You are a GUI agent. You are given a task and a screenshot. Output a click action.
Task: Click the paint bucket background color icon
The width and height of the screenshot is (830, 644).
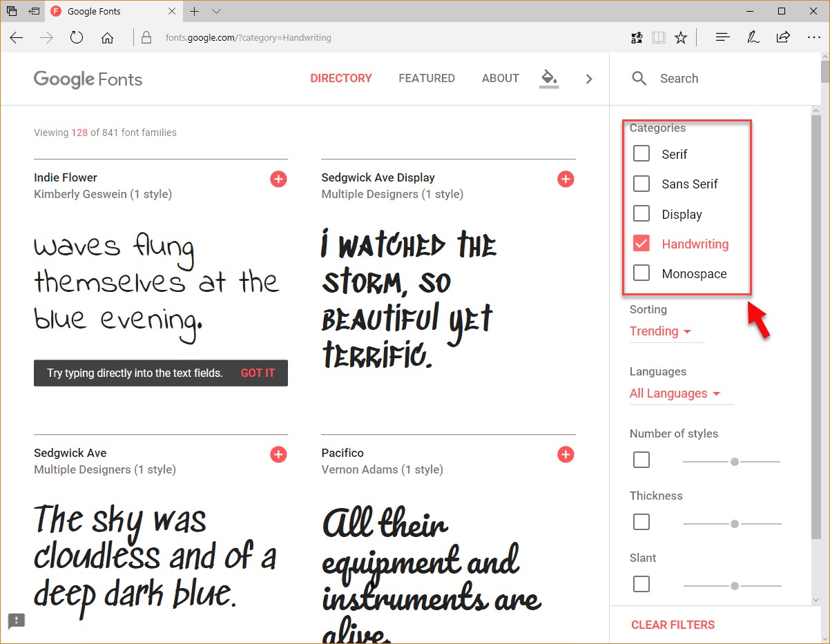coord(549,78)
